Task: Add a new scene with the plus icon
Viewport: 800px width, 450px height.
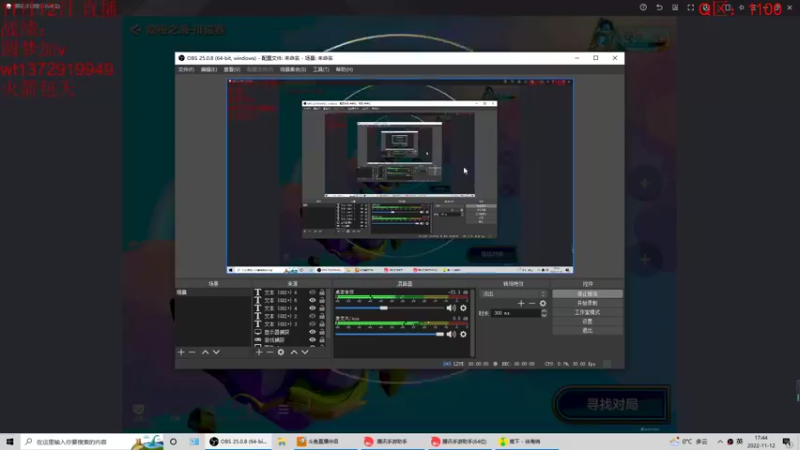Action: pos(181,352)
